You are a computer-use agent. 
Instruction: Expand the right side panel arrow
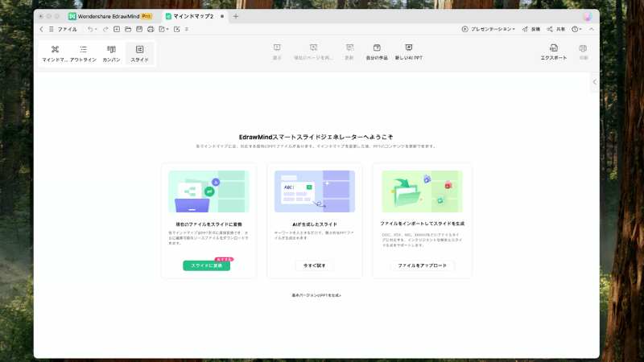(594, 82)
